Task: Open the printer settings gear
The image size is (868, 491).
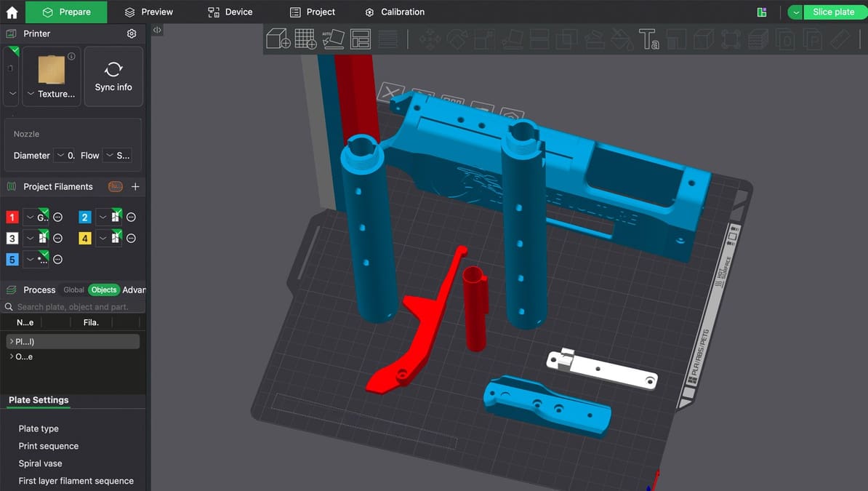Action: [x=132, y=33]
